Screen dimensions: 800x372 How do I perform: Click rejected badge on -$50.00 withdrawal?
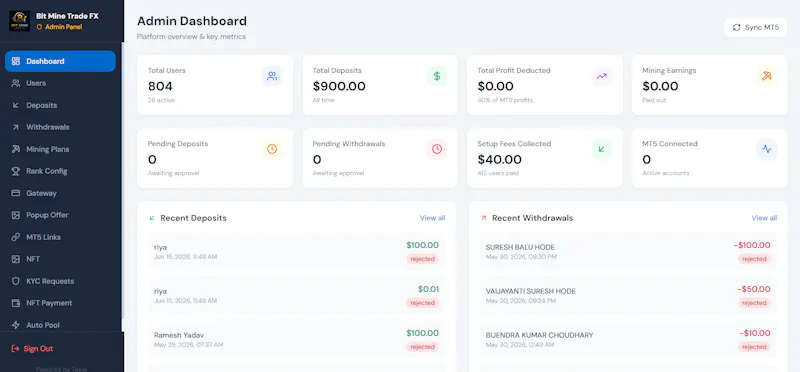[754, 303]
